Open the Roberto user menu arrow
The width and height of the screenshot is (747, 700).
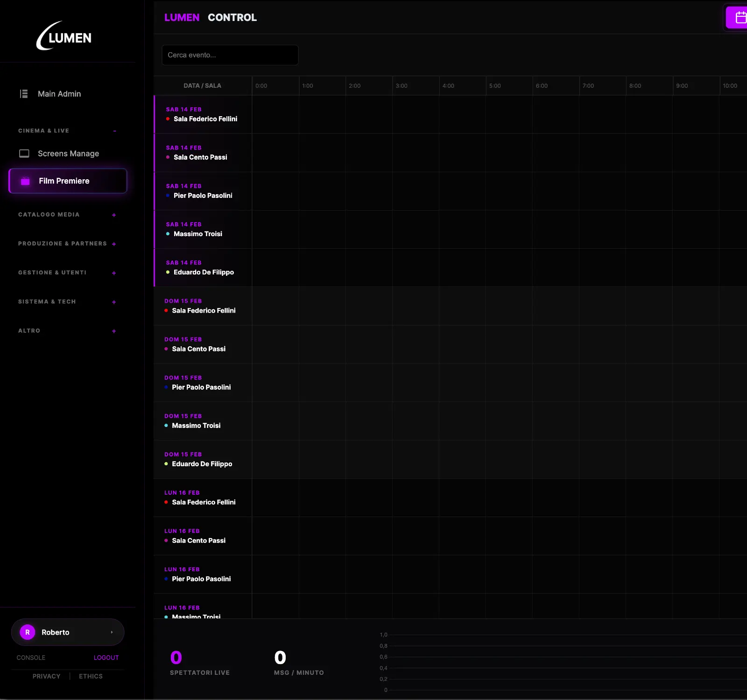112,632
